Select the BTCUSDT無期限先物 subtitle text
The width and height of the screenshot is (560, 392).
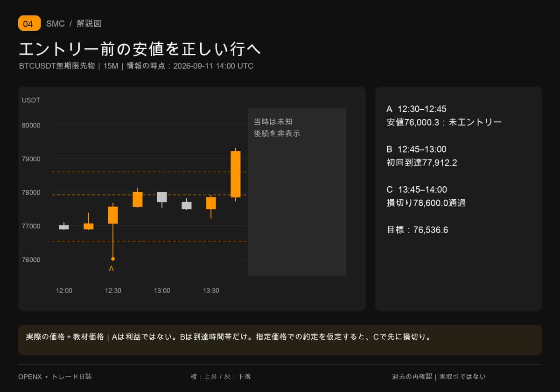57,66
